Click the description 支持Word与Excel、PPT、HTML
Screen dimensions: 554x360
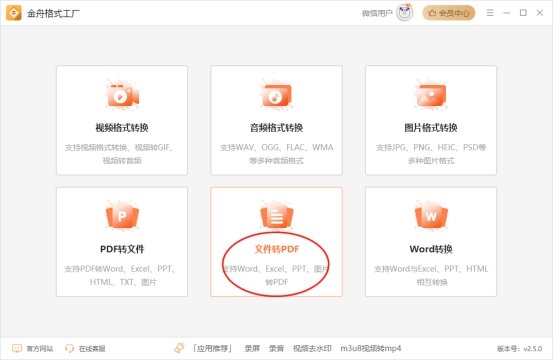[431, 269]
